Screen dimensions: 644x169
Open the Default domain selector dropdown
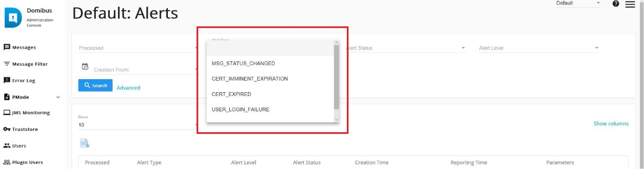[579, 3]
